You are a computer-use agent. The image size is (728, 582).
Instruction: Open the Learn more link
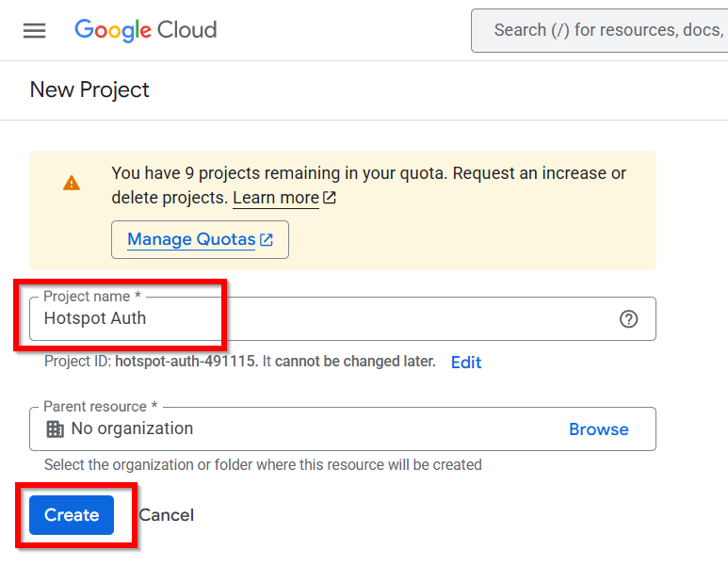click(x=276, y=198)
